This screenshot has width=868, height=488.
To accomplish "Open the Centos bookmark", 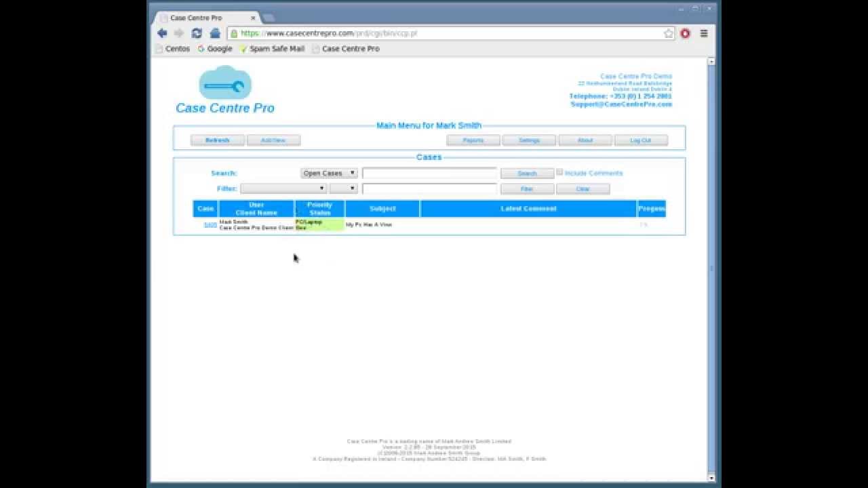I will coord(172,49).
